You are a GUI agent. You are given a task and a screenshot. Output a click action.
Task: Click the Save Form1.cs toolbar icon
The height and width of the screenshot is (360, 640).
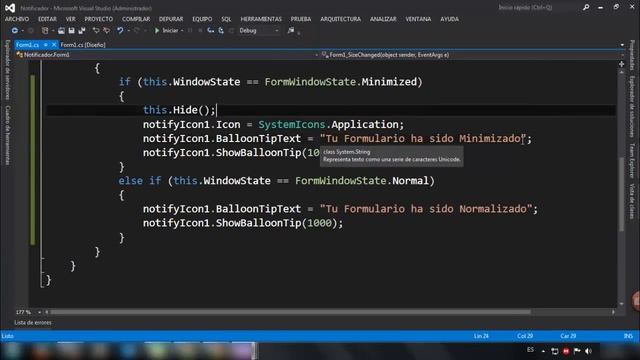tap(71, 31)
